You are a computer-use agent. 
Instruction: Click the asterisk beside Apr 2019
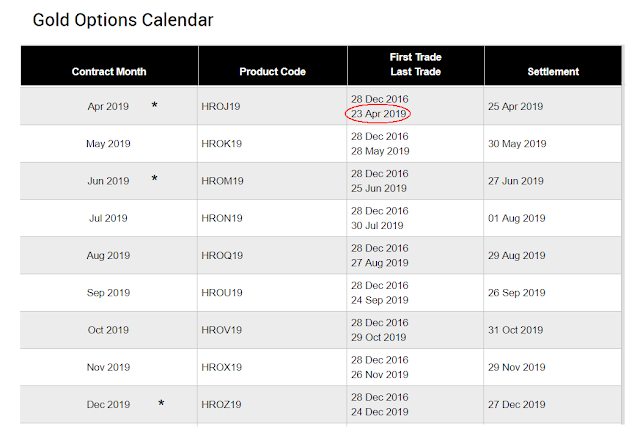(x=154, y=105)
